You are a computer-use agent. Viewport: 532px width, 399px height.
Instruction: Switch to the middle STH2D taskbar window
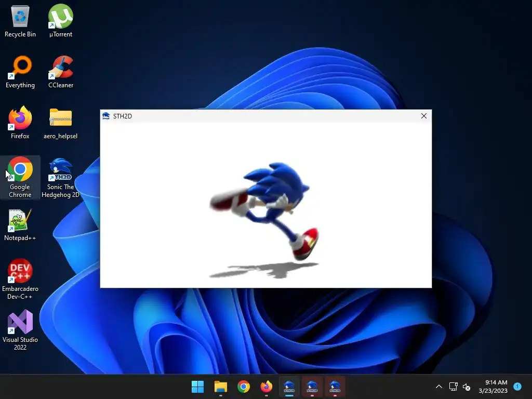click(312, 387)
